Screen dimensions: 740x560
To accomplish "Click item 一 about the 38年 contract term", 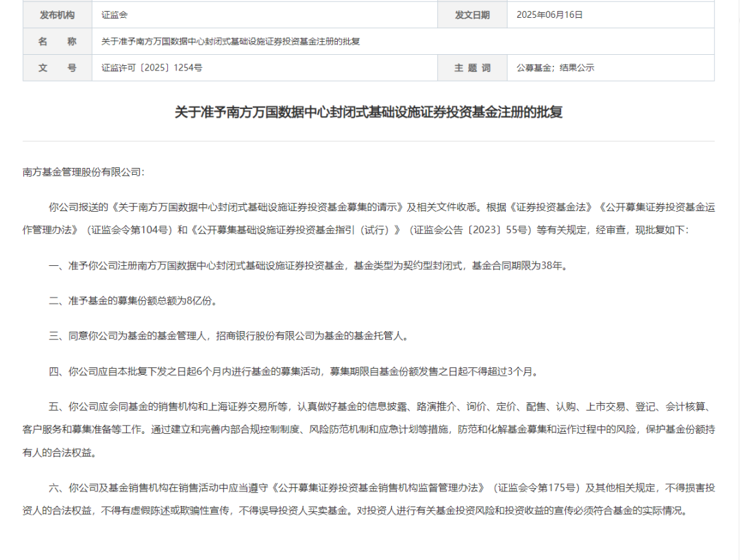I will pyautogui.click(x=308, y=265).
